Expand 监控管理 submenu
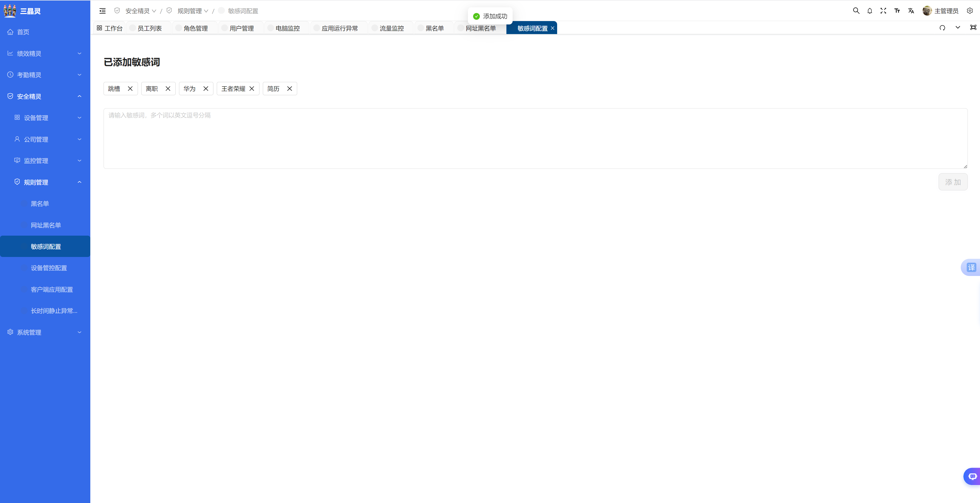Viewport: 980px width, 503px height. click(x=45, y=161)
